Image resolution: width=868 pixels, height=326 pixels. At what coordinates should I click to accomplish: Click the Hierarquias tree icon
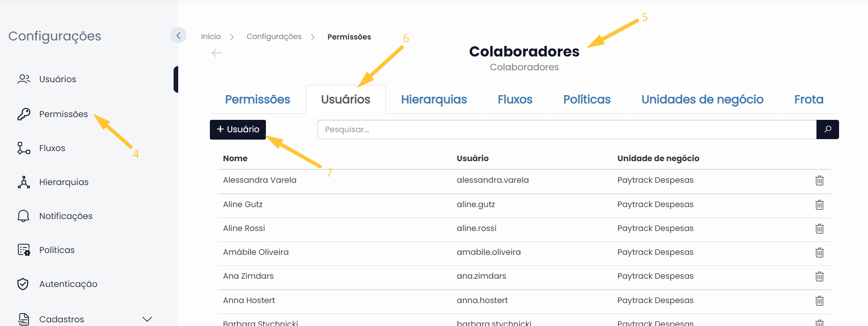coord(24,182)
